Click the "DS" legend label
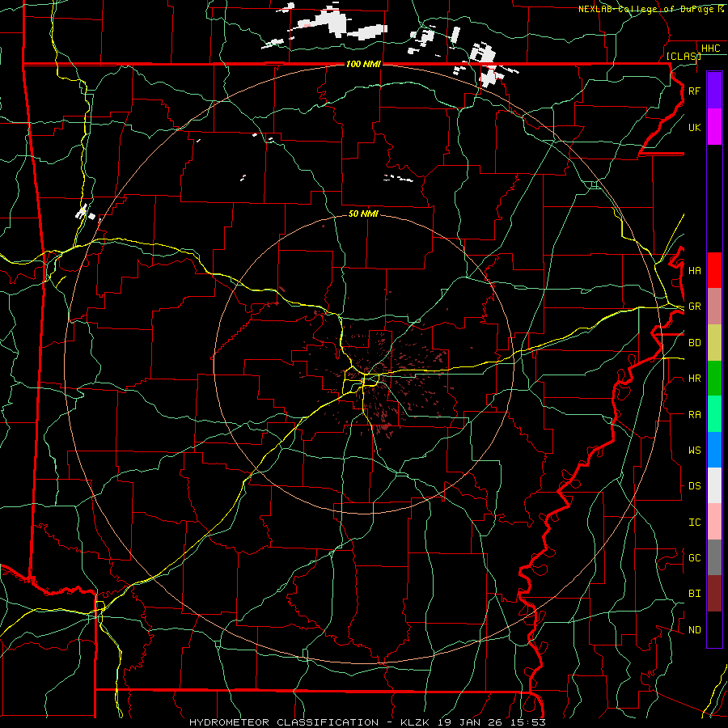The height and width of the screenshot is (728, 728). [x=695, y=485]
